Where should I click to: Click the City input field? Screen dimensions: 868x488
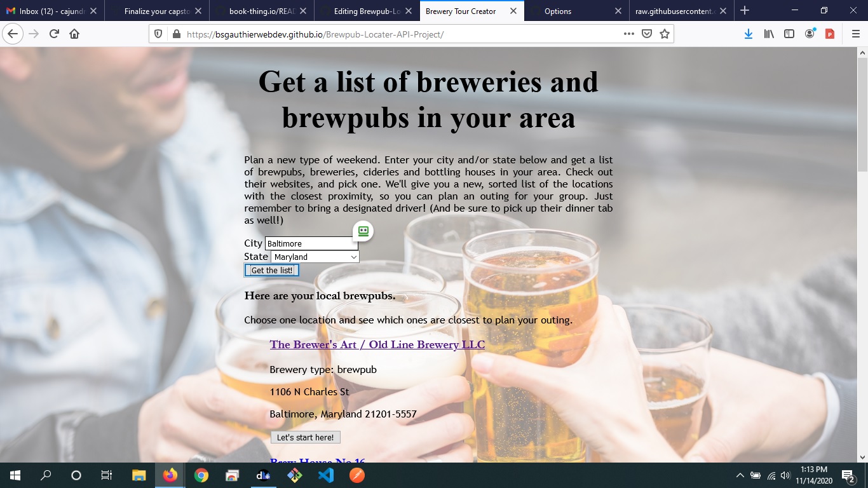pyautogui.click(x=311, y=243)
